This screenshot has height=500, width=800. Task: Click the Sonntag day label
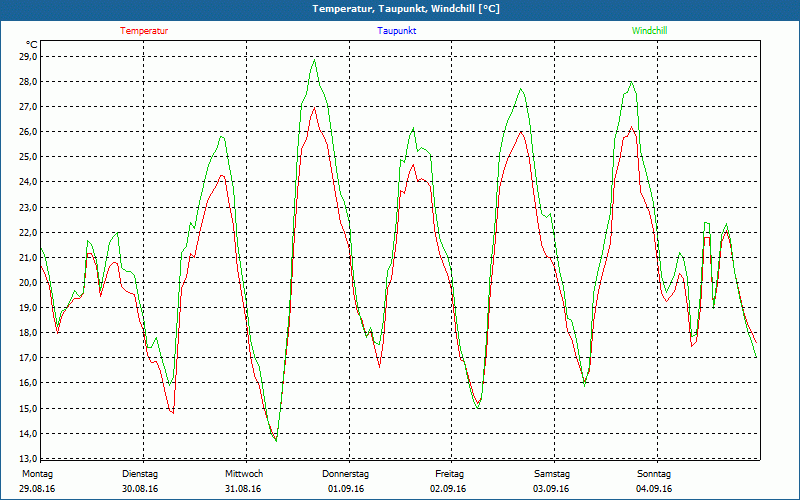coord(654,474)
